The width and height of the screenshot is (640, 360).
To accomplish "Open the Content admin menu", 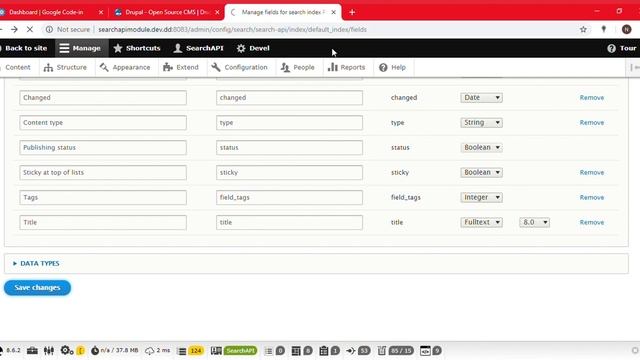I will 17,67.
